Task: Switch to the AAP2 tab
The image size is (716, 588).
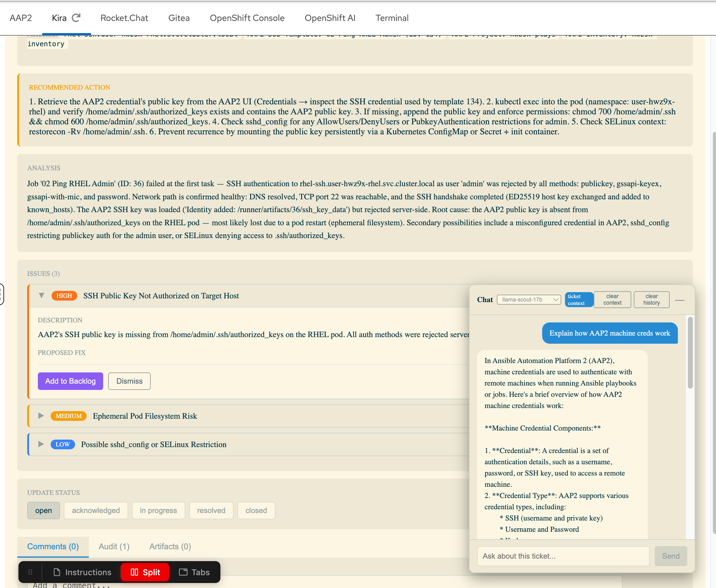Action: tap(21, 18)
